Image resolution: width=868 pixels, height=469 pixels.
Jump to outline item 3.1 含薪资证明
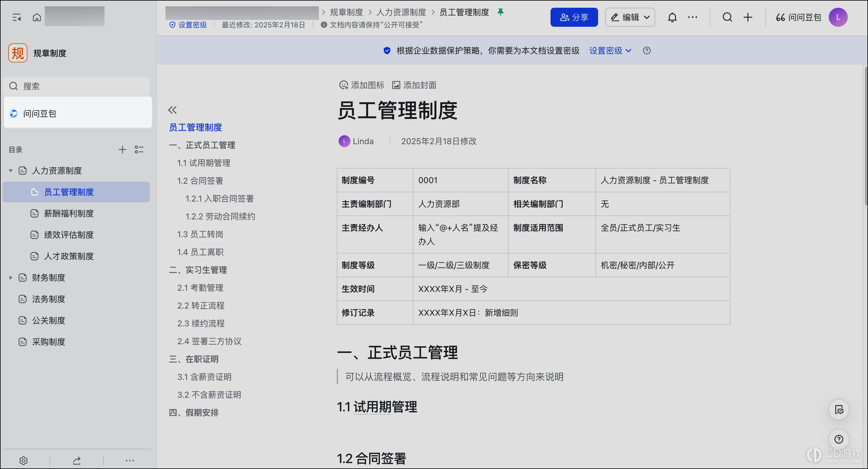pyautogui.click(x=204, y=377)
